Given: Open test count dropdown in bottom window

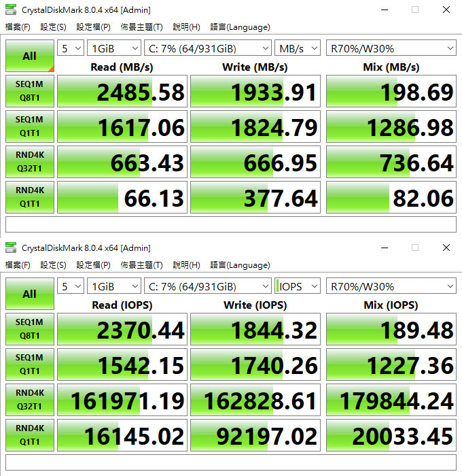Looking at the screenshot, I should [x=71, y=286].
